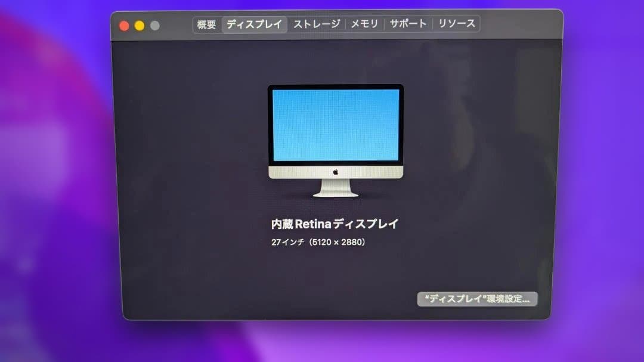Click the yellow minimize button
This screenshot has width=644, height=362.
pyautogui.click(x=138, y=26)
